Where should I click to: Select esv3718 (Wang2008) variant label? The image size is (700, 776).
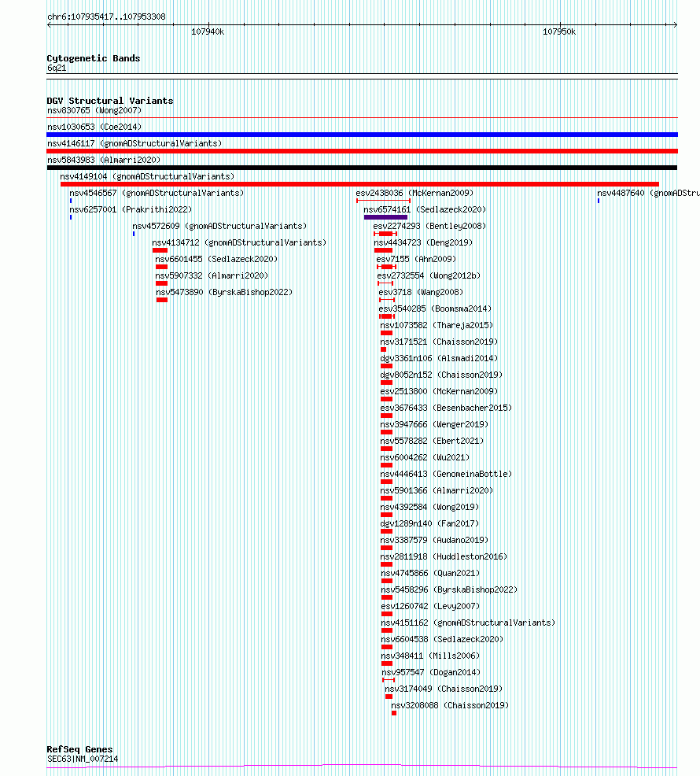click(x=421, y=293)
